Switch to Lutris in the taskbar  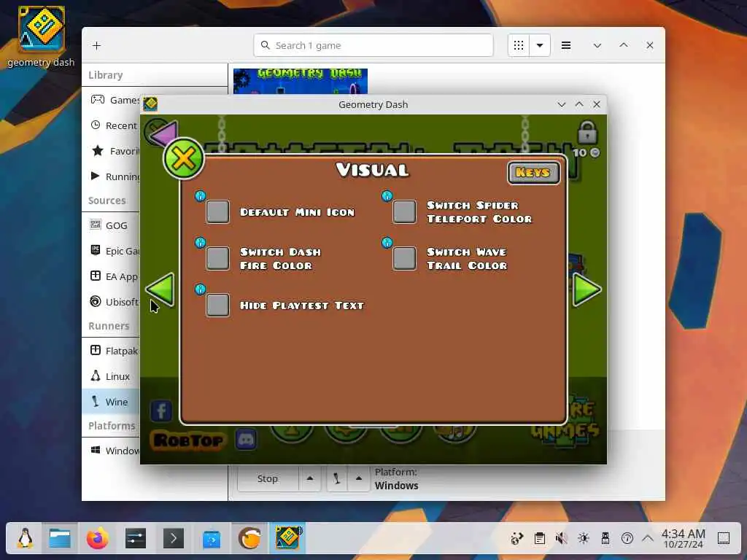(249, 539)
